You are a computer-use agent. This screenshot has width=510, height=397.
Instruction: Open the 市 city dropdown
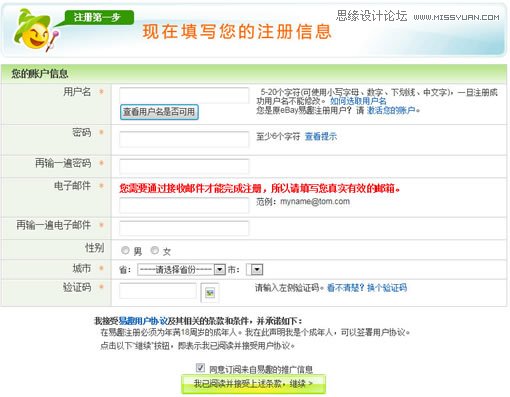click(x=255, y=269)
